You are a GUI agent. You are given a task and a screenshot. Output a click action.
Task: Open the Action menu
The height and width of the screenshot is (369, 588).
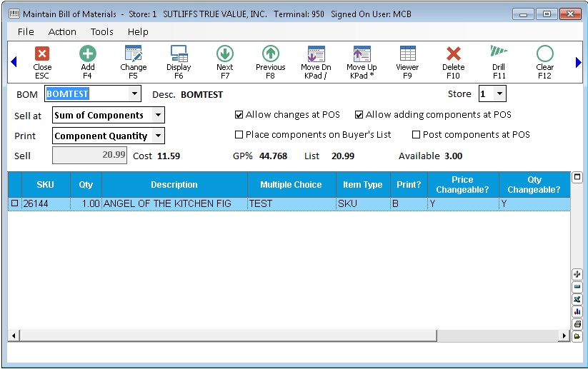pos(62,31)
